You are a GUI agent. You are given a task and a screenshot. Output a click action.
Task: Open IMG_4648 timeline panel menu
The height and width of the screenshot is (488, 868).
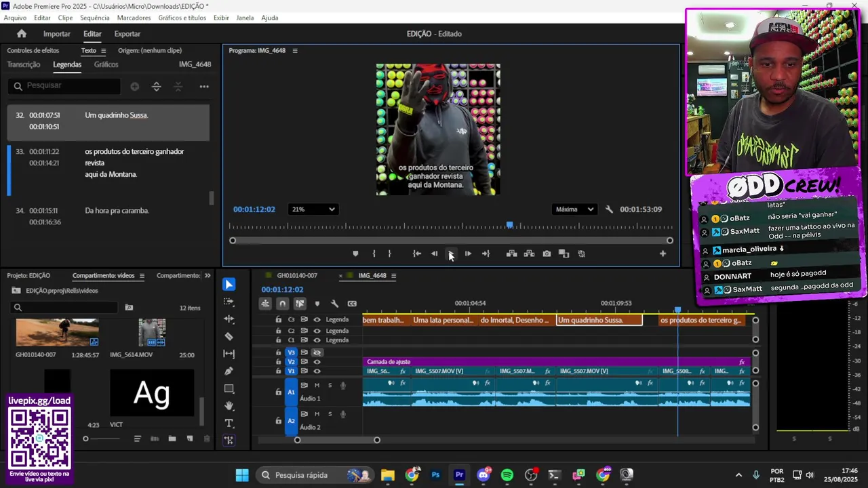tap(393, 276)
